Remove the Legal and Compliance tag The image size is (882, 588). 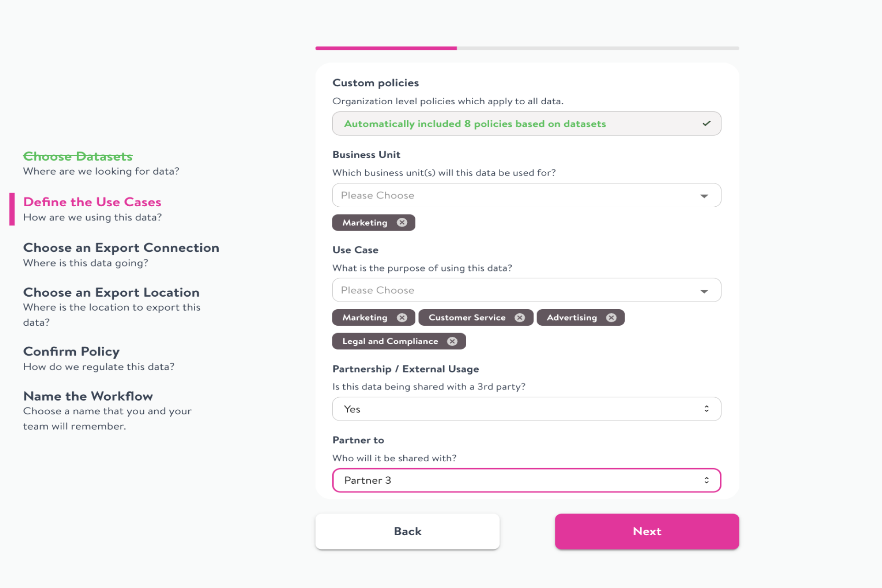click(452, 341)
